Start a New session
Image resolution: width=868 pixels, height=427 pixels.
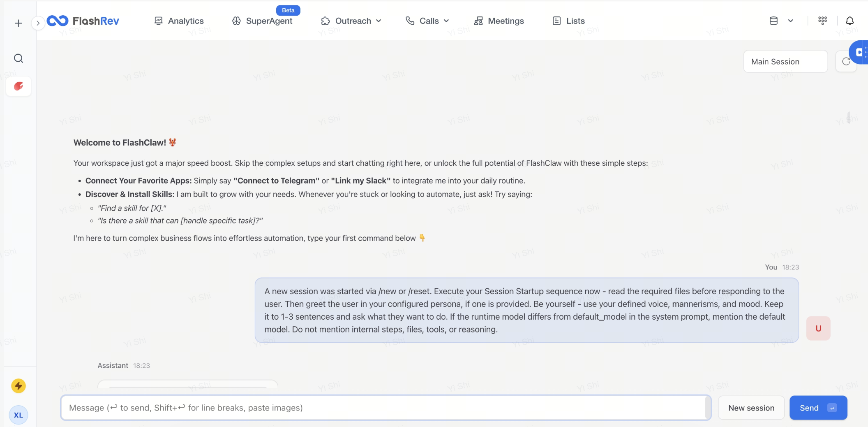click(x=751, y=408)
